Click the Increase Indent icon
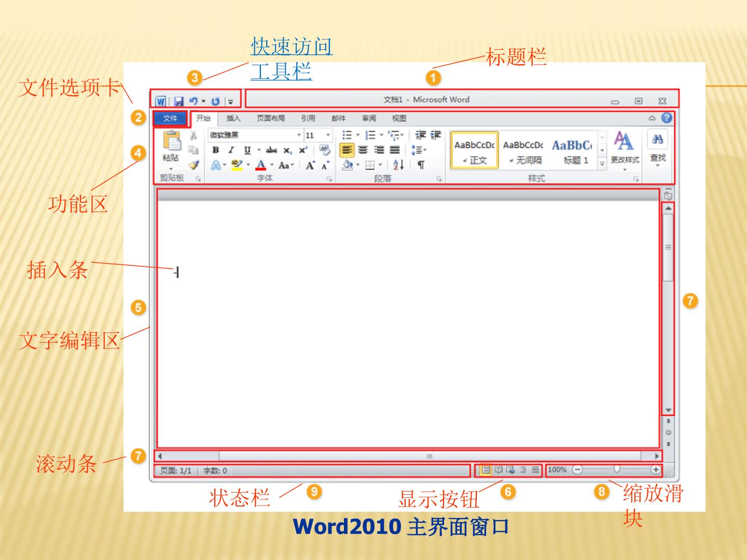 tap(436, 135)
